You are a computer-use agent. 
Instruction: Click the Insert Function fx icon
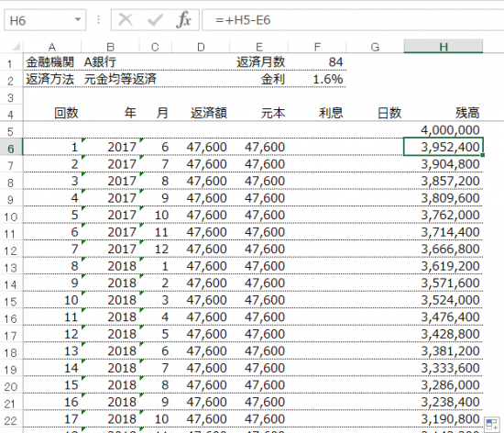pyautogui.click(x=183, y=20)
